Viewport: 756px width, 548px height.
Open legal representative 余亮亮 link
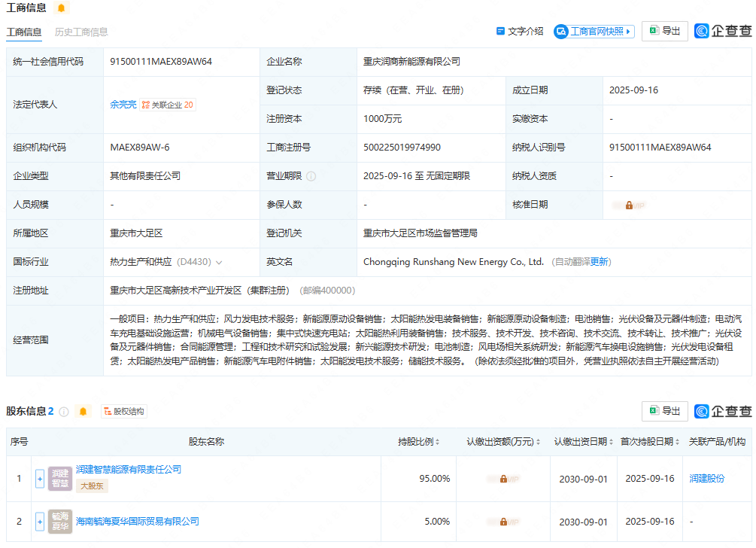click(x=123, y=105)
